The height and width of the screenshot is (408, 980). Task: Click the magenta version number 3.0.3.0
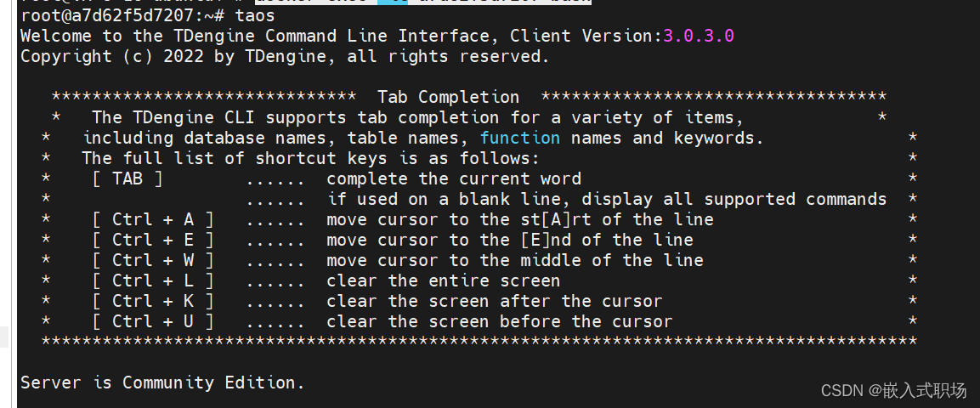pyautogui.click(x=698, y=37)
